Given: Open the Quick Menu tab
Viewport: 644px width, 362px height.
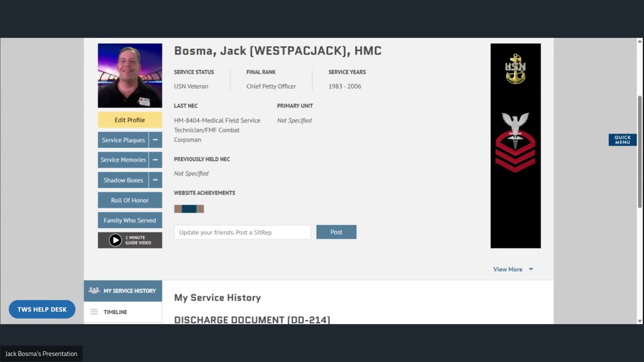Looking at the screenshot, I should [x=622, y=140].
